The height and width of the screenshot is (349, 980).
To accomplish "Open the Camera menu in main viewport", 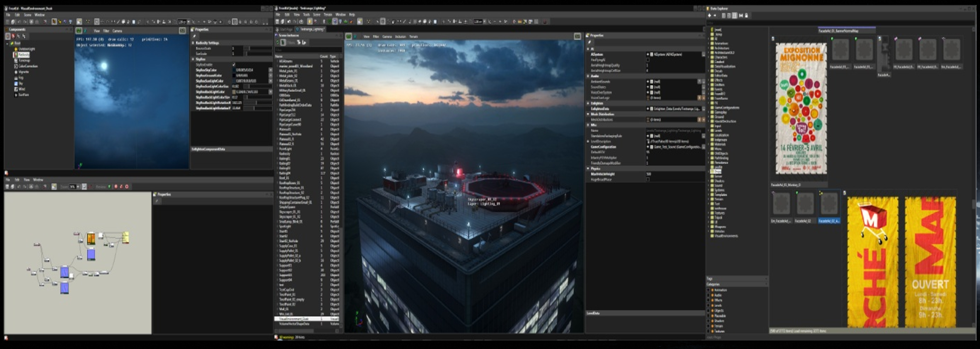I will (x=386, y=36).
